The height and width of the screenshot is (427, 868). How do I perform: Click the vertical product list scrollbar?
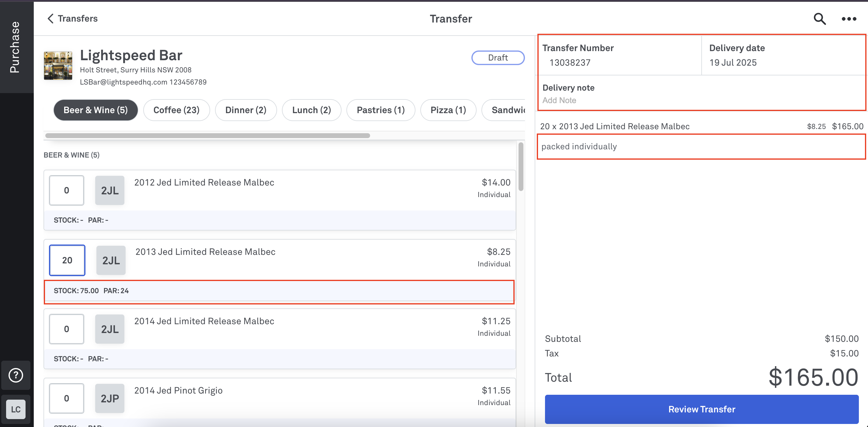521,166
